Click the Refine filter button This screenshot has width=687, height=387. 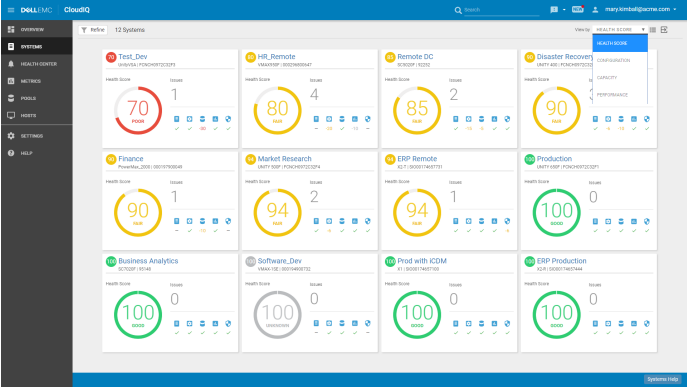(93, 30)
